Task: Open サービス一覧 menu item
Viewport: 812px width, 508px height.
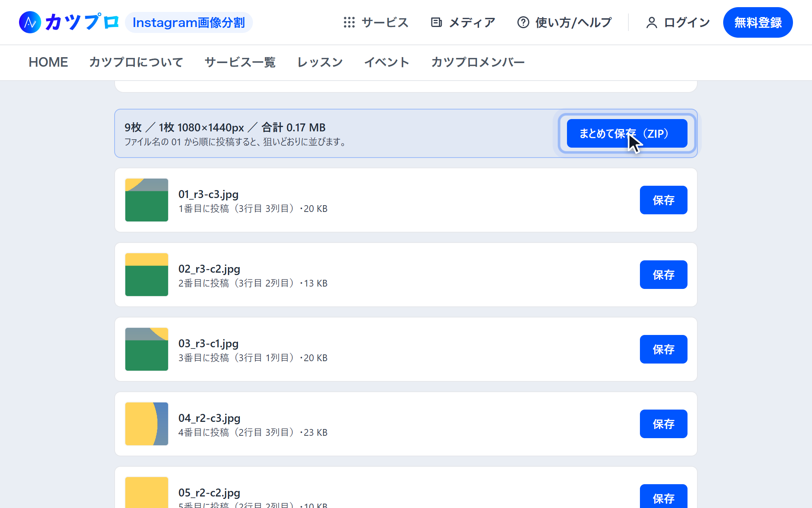Action: tap(240, 62)
